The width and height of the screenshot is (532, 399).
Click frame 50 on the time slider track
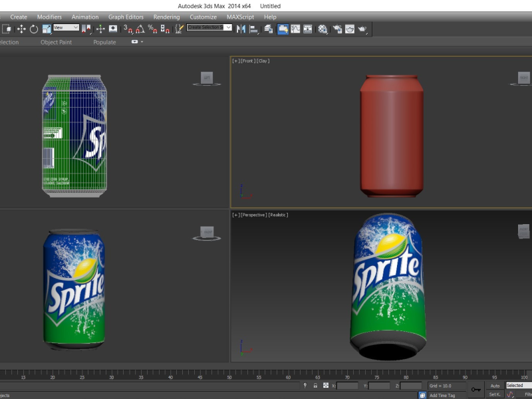click(229, 374)
